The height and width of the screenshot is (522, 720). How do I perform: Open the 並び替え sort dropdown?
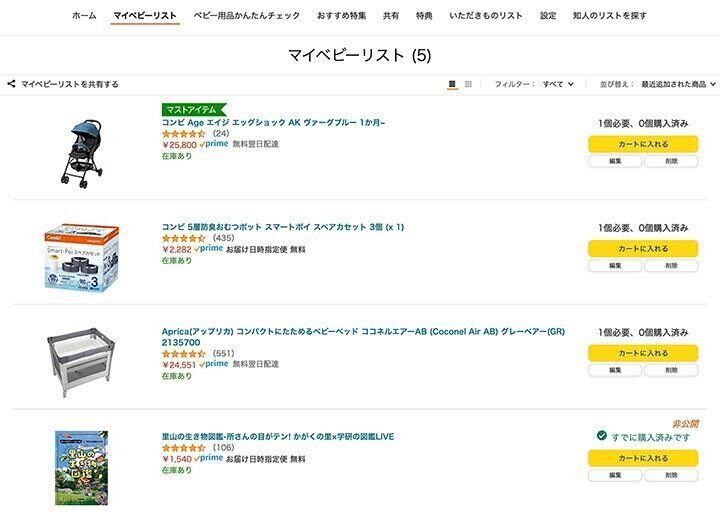tap(679, 84)
